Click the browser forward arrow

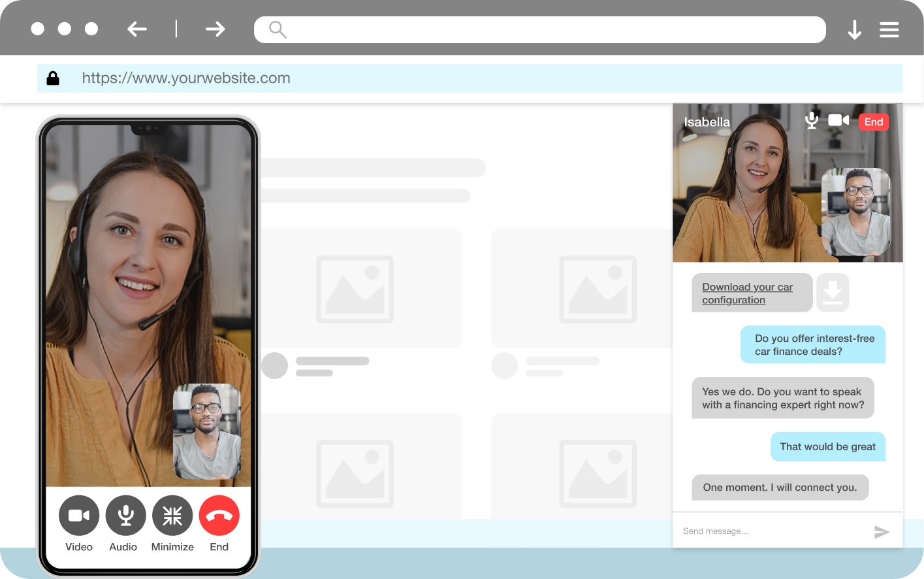[x=215, y=29]
